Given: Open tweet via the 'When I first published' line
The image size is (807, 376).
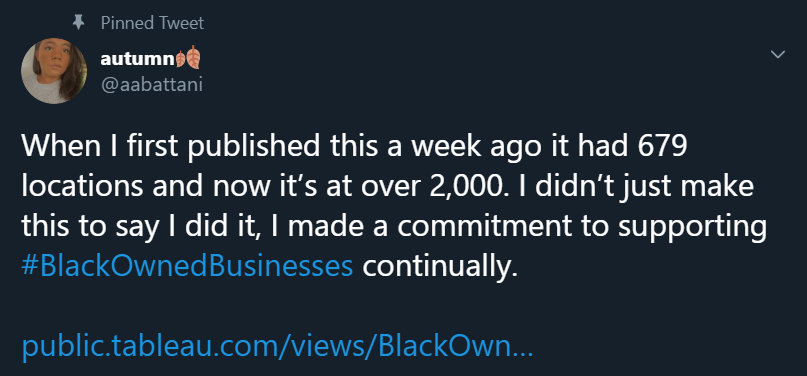Looking at the screenshot, I should [355, 147].
